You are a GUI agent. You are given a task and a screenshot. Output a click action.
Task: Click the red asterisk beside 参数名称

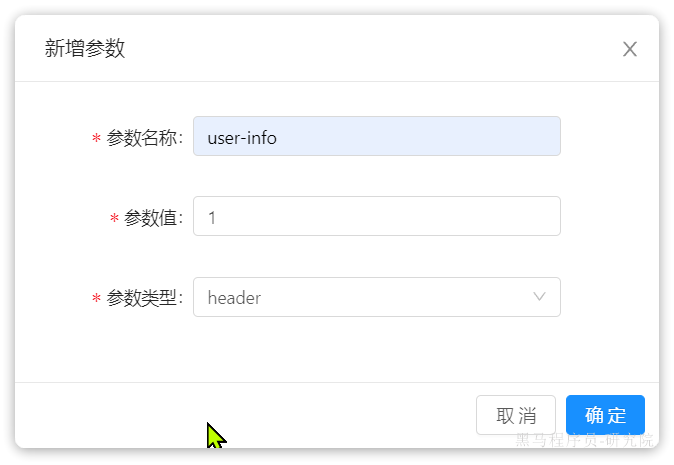(96, 138)
